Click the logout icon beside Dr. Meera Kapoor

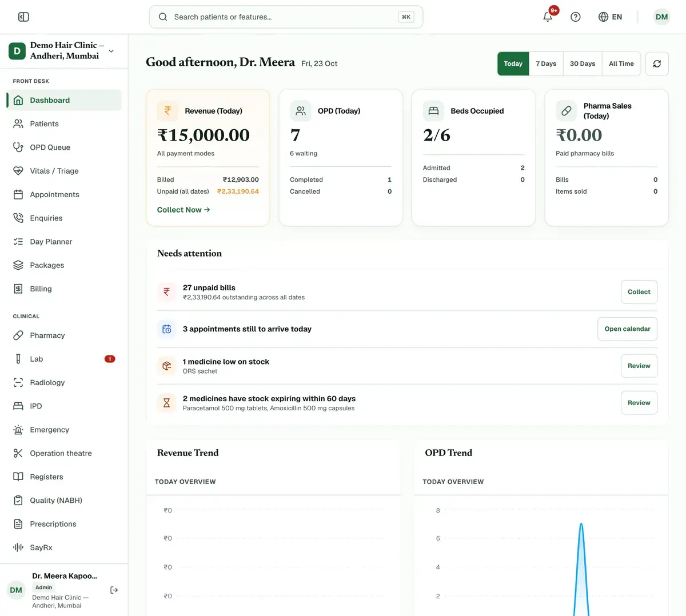click(x=114, y=590)
